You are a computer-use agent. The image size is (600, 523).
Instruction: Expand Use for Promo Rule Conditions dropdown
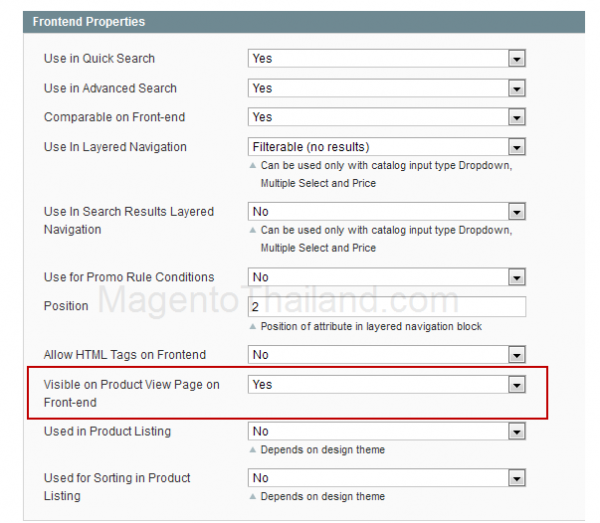[386, 277]
